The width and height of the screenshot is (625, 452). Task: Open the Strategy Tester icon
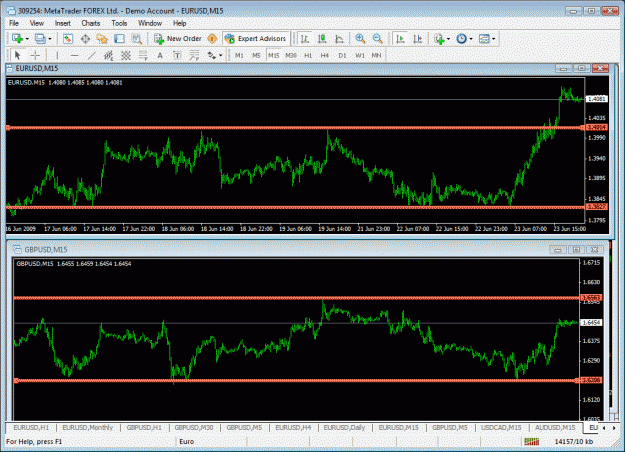tap(137, 39)
